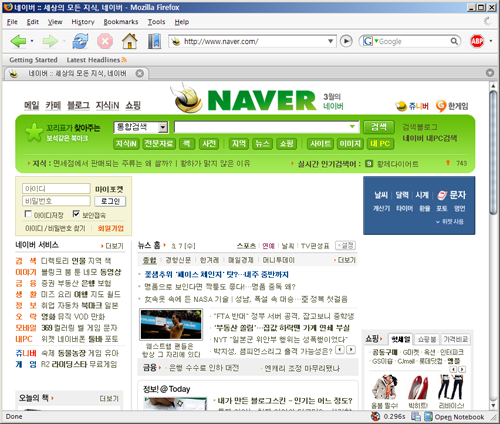Screen dimensions: 500x424
Task: Go back with the green Back arrow
Action: (x=18, y=41)
